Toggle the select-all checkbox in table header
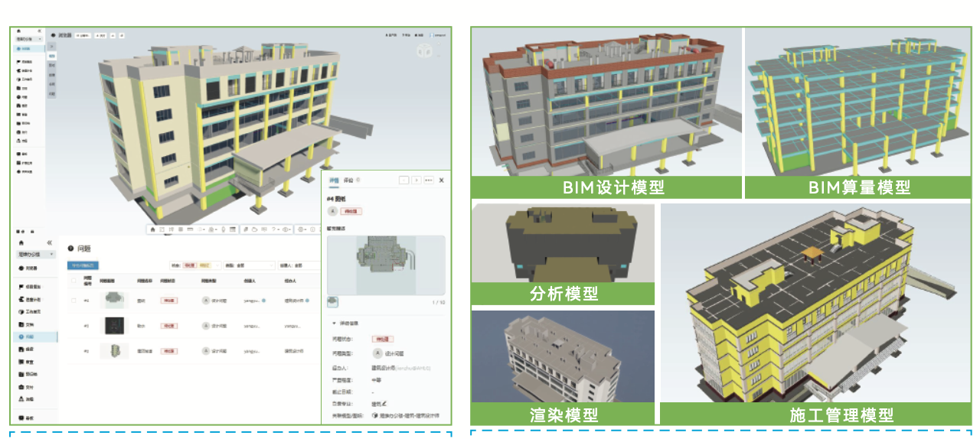980x439 pixels. coord(73,280)
